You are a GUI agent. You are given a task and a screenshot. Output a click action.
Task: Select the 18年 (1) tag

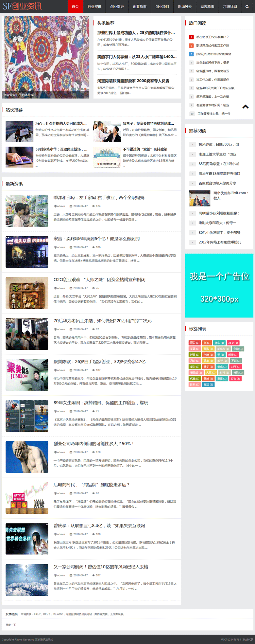(x=236, y=367)
